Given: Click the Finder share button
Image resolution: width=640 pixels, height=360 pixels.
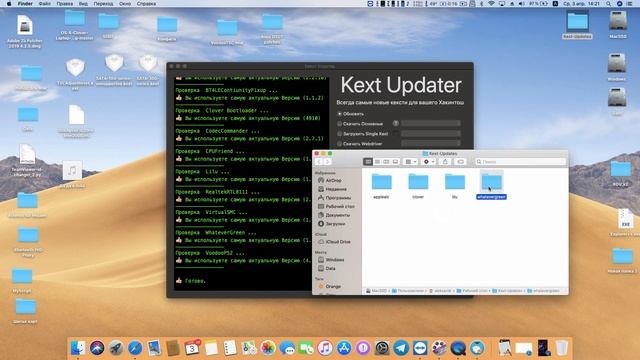Looking at the screenshot, I should [445, 162].
